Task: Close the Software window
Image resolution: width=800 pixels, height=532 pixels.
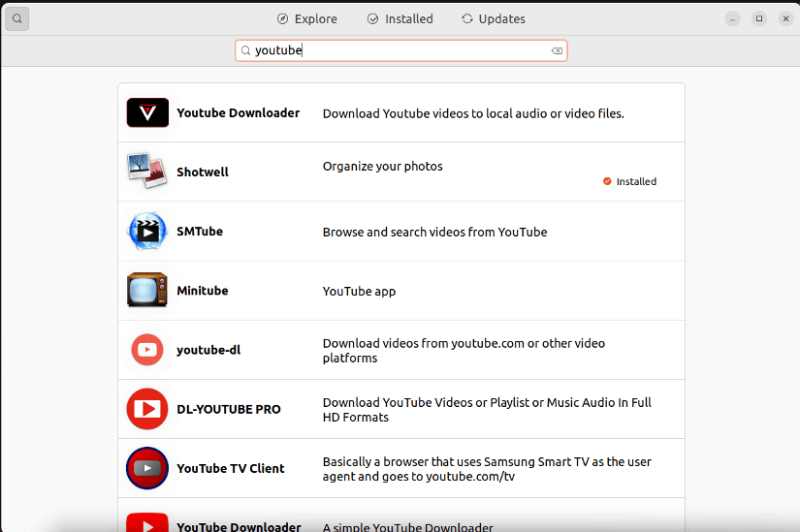Action: [x=785, y=18]
